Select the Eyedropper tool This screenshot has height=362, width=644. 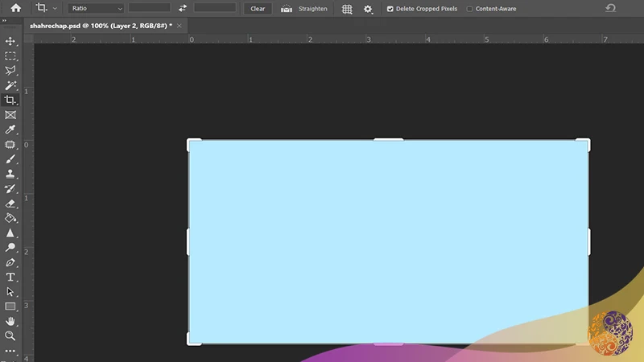(10, 130)
